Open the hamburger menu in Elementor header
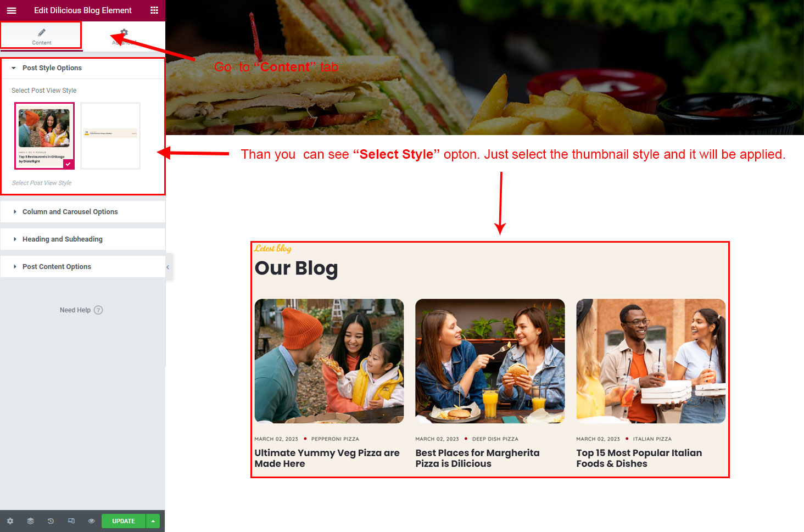 [x=12, y=10]
